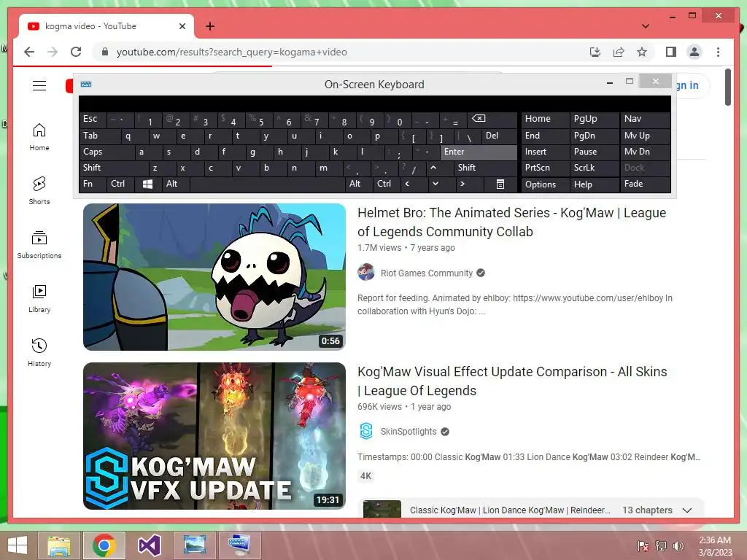This screenshot has width=747, height=560.
Task: Open the Windows Start button
Action: point(18,545)
